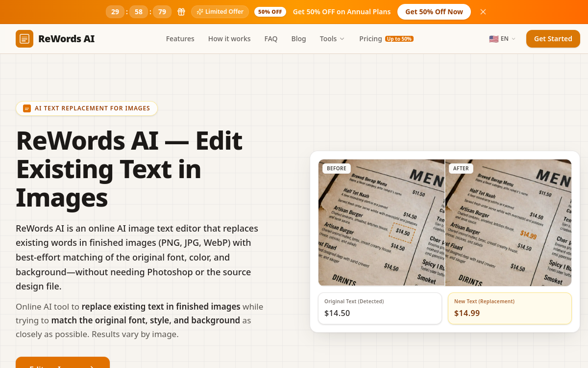The width and height of the screenshot is (588, 368).
Task: Click the sparkle Limited Offer badge
Action: click(220, 12)
